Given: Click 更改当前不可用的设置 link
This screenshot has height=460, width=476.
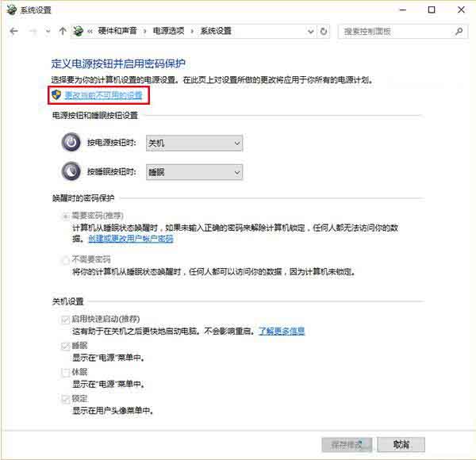Looking at the screenshot, I should pos(103,94).
